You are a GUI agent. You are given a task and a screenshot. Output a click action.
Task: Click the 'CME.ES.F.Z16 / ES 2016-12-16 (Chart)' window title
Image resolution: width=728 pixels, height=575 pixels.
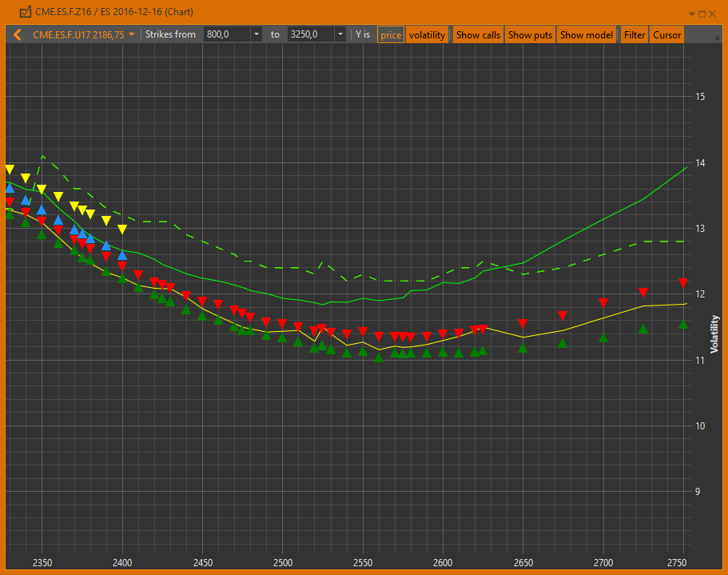(114, 12)
